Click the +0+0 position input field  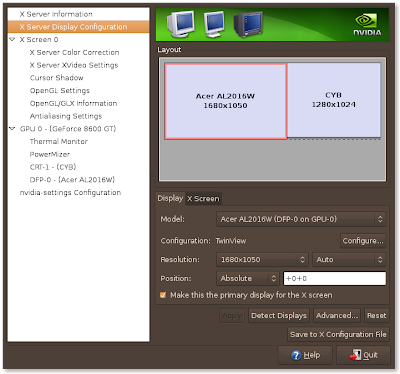[x=335, y=278]
